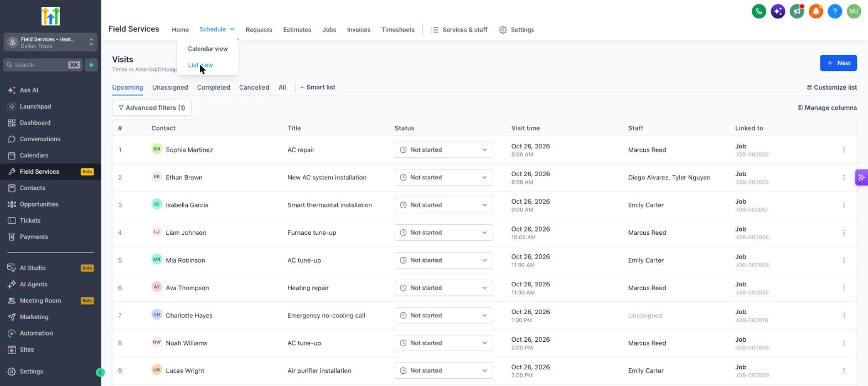Open status dropdown for Charlotte Hayes visit
868x386 pixels.
(443, 316)
